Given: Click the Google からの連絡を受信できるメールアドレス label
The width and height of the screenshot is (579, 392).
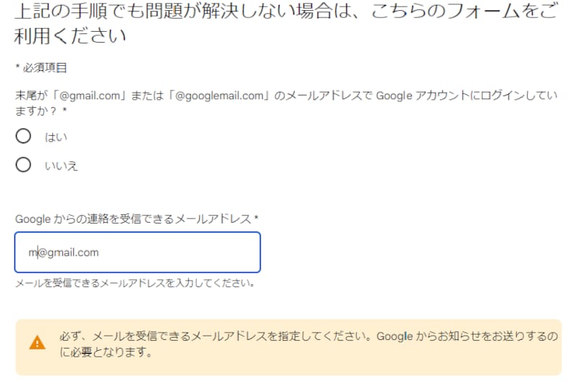Looking at the screenshot, I should coord(133,218).
